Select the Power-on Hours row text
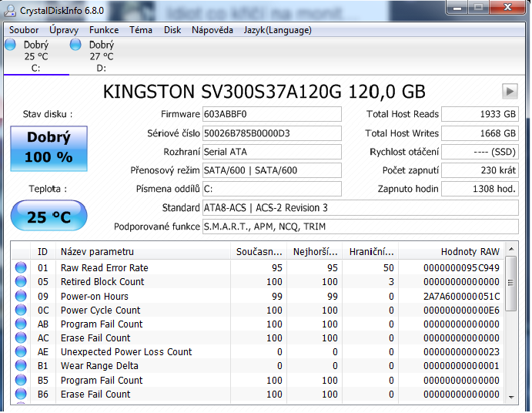This screenshot has height=413, width=532. tap(95, 297)
